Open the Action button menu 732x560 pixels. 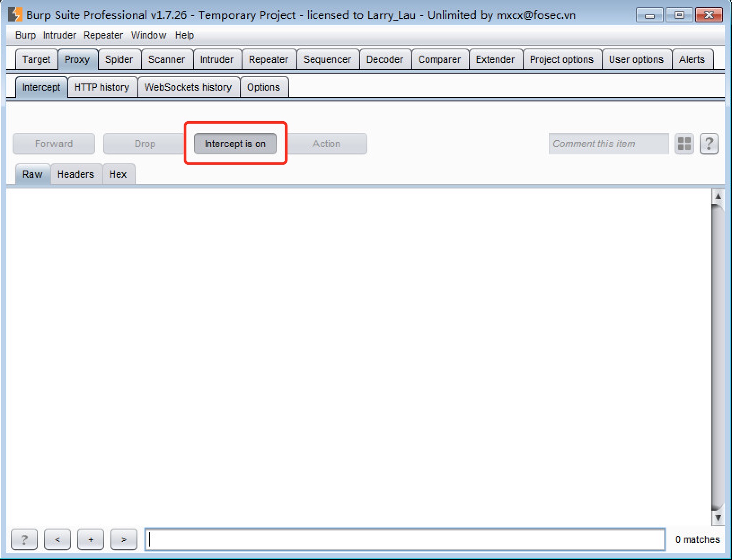(x=326, y=144)
